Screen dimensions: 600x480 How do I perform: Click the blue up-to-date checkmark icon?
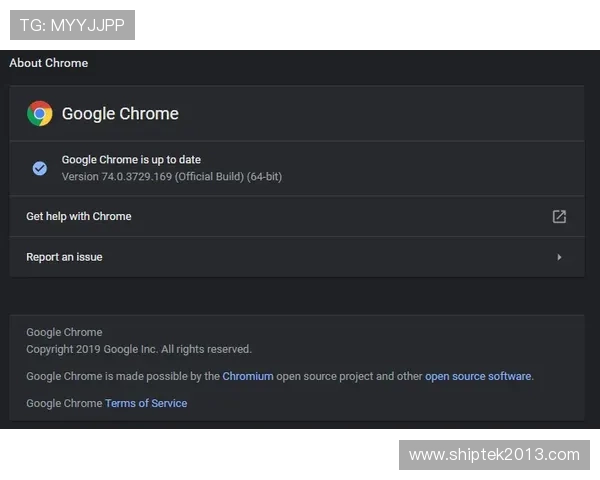coord(39,168)
